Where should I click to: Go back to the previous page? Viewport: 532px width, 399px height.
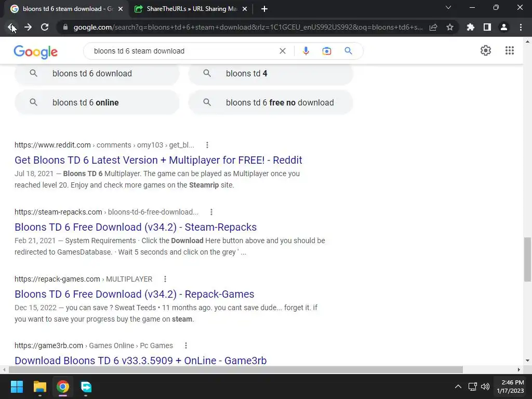pyautogui.click(x=11, y=27)
